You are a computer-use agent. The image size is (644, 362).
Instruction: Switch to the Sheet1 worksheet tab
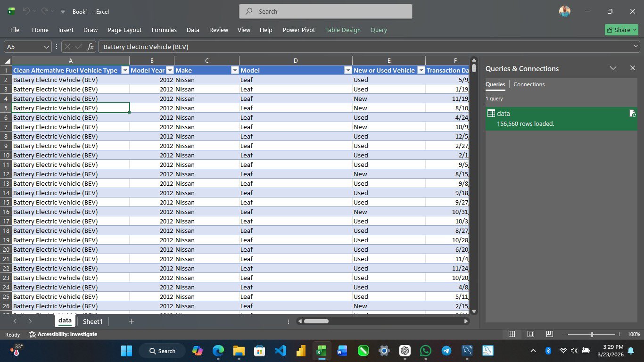(92, 321)
